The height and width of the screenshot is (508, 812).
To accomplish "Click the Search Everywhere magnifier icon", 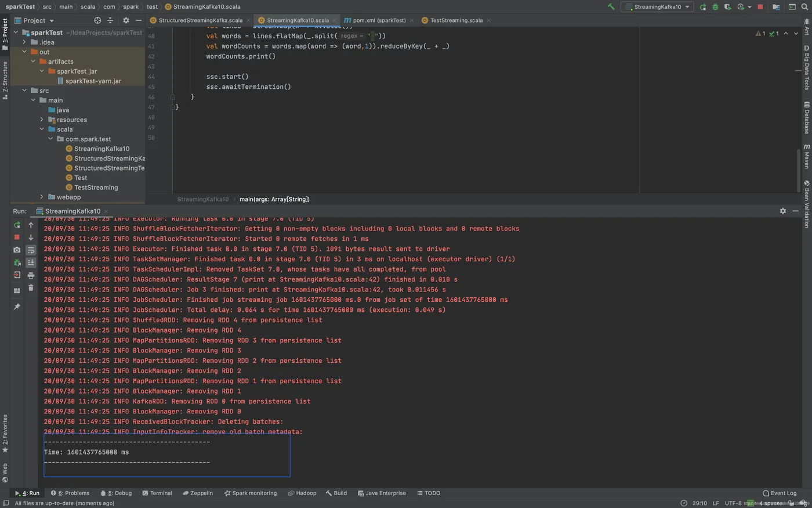I will pos(804,7).
